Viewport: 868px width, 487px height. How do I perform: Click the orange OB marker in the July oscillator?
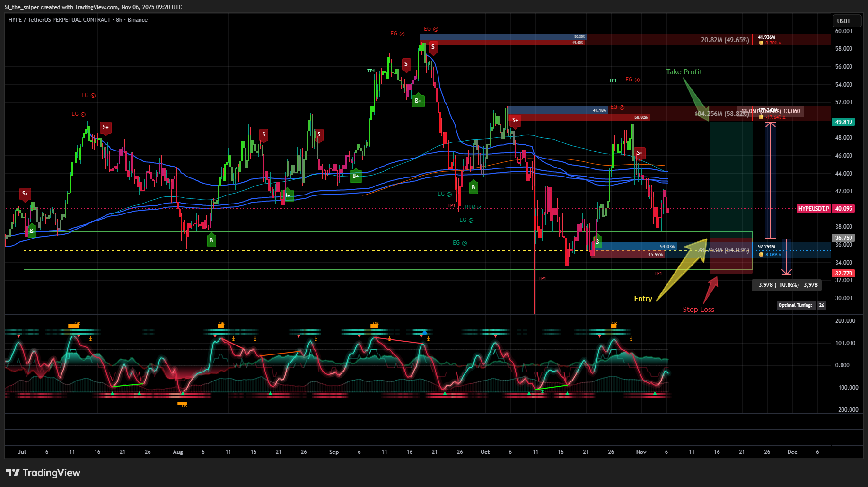74,325
